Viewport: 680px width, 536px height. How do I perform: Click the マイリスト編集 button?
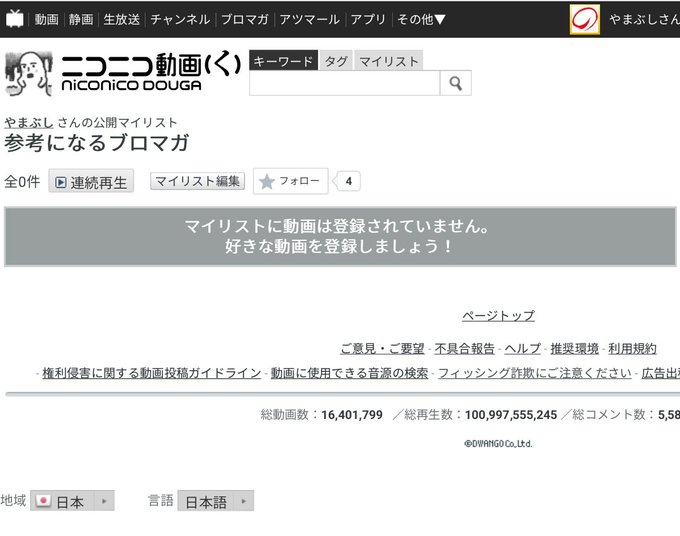pos(197,181)
